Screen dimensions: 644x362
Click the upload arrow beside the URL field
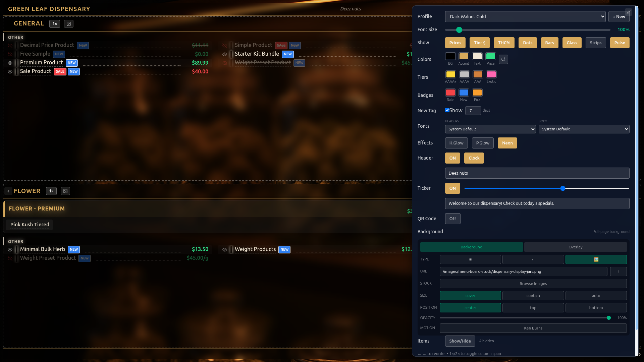point(618,271)
